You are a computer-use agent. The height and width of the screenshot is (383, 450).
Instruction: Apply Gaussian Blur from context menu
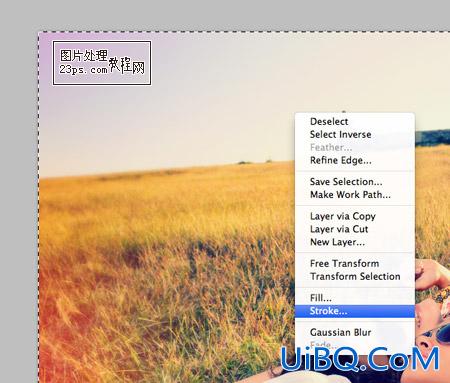pyautogui.click(x=355, y=332)
